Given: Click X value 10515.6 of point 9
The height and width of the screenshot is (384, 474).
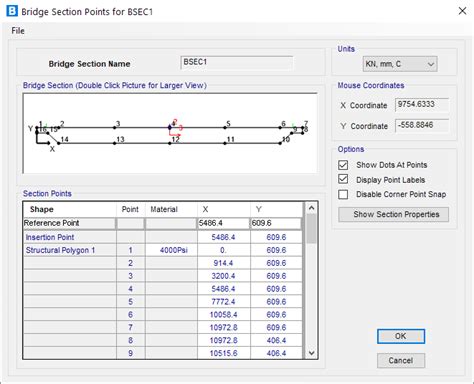Looking at the screenshot, I should [x=224, y=353].
